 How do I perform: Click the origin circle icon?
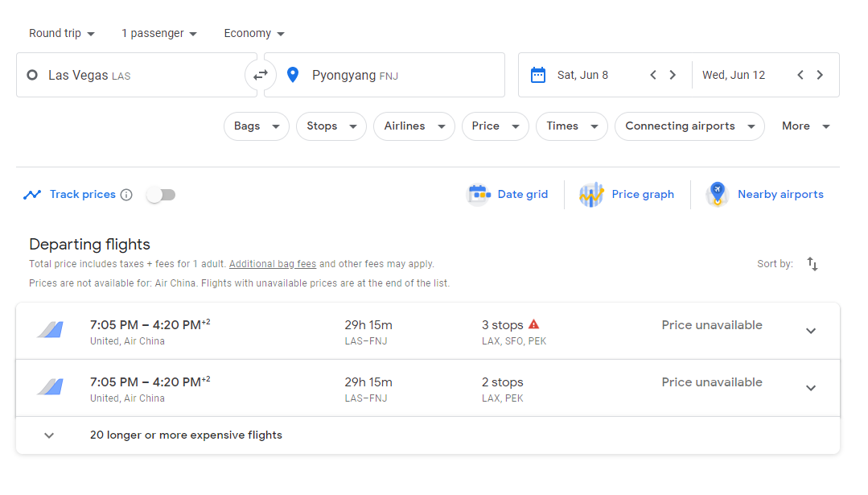[32, 75]
